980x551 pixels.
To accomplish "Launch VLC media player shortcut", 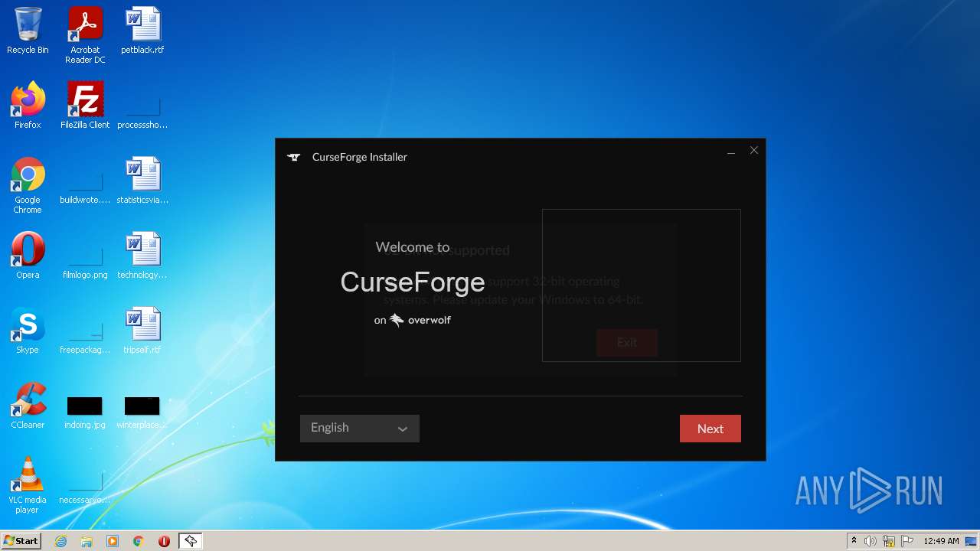I will point(28,485).
